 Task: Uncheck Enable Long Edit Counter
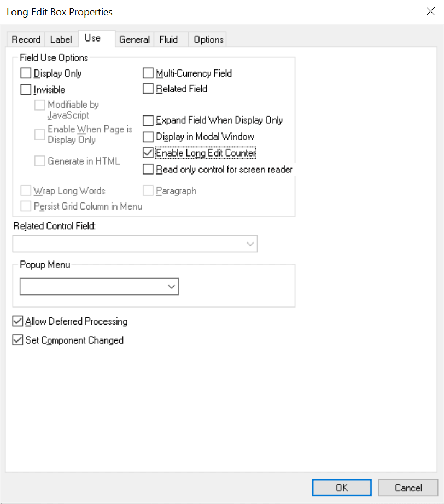[x=147, y=152]
